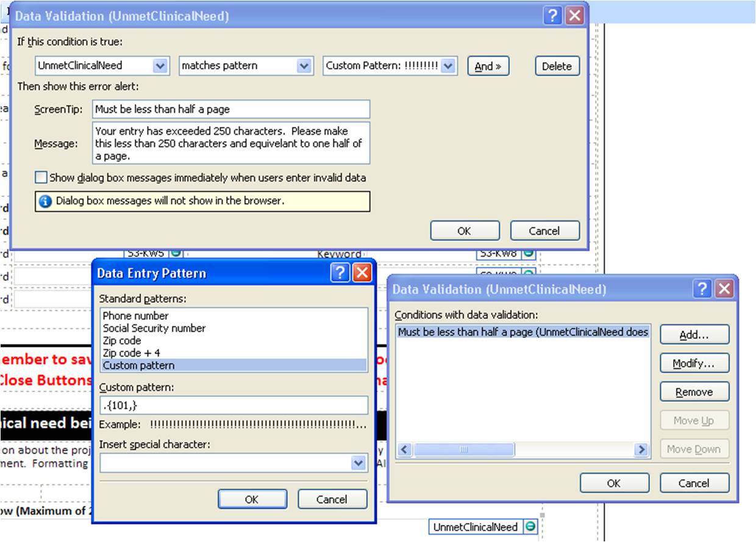
Task: Select Zip code pattern
Action: (x=234, y=340)
